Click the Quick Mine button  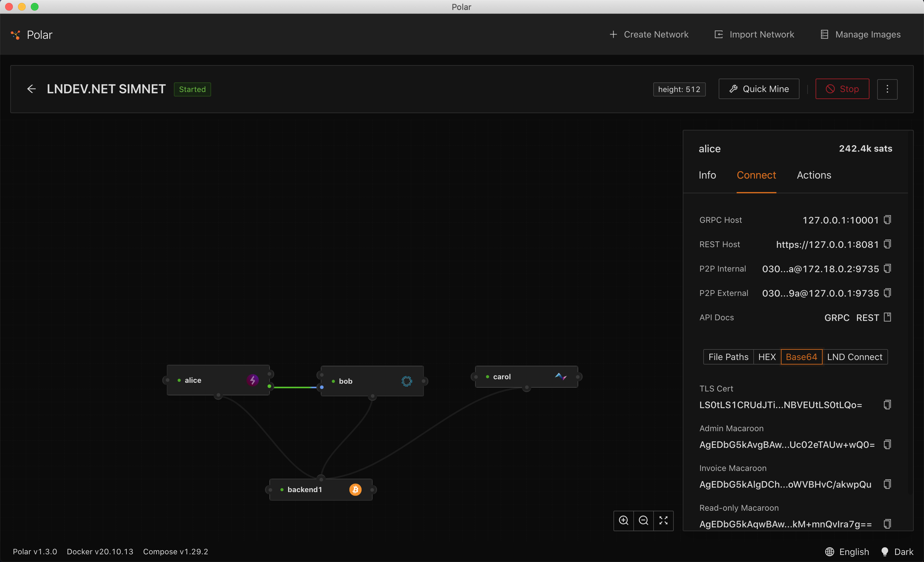pos(759,89)
